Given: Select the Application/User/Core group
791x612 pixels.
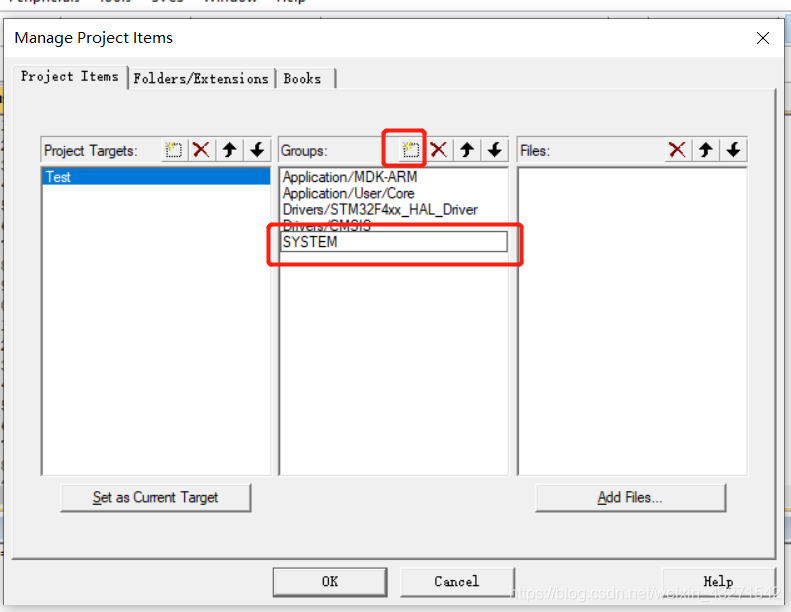Looking at the screenshot, I should tap(394, 193).
